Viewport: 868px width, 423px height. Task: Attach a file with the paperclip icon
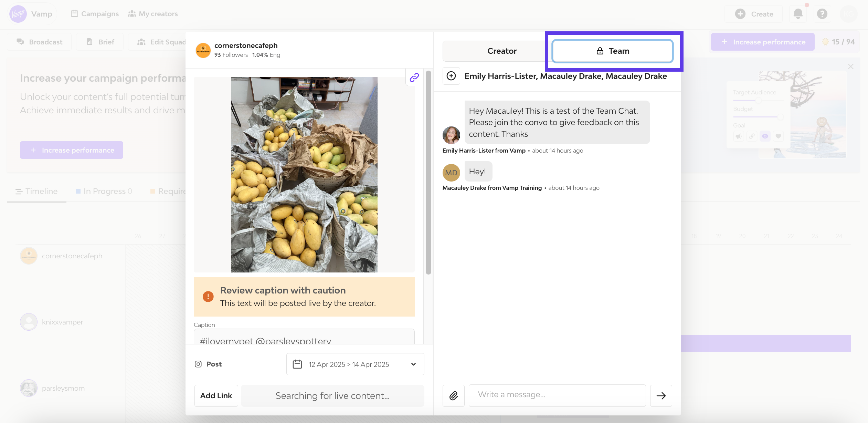pyautogui.click(x=453, y=395)
